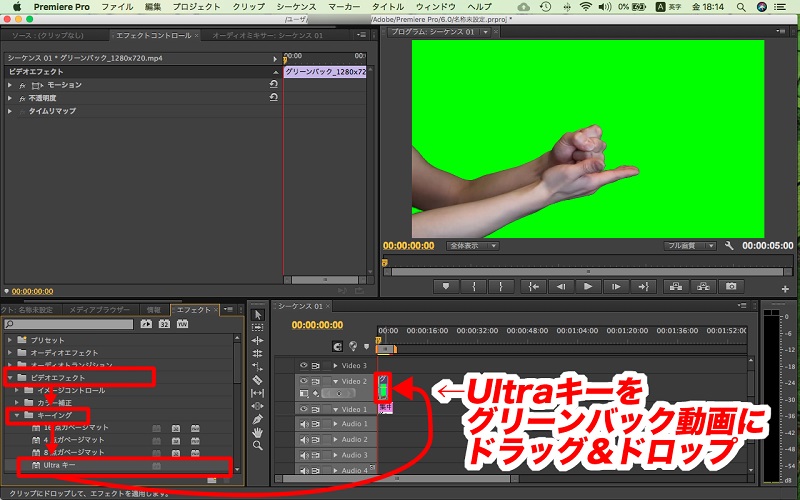Select the Hand tool
The image size is (800, 500).
pyautogui.click(x=258, y=433)
